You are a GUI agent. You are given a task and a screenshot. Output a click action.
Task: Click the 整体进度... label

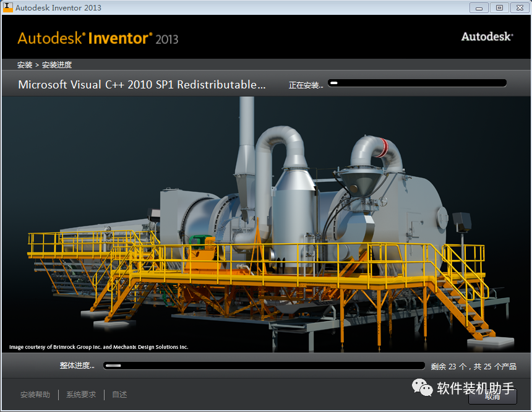click(x=77, y=366)
